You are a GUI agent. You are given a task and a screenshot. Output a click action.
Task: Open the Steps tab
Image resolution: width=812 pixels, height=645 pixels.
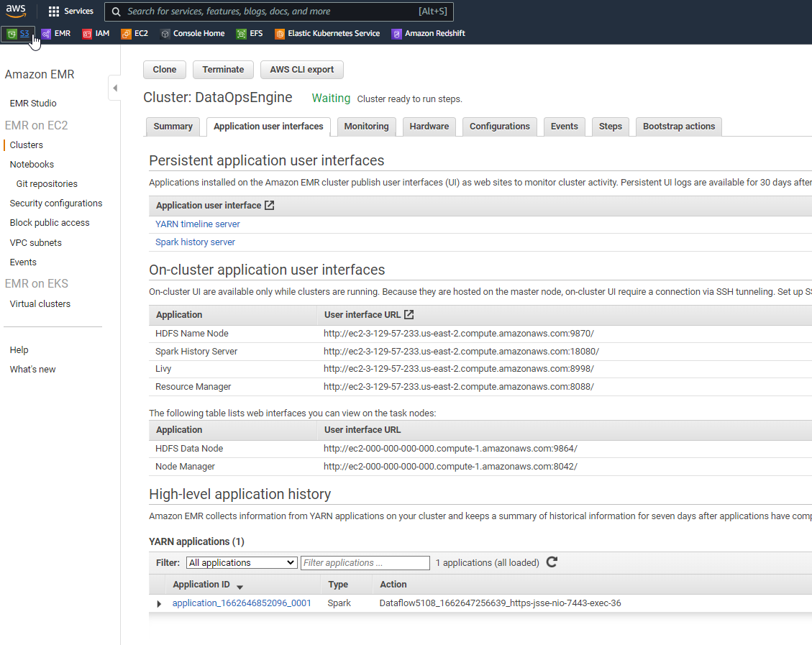tap(611, 127)
